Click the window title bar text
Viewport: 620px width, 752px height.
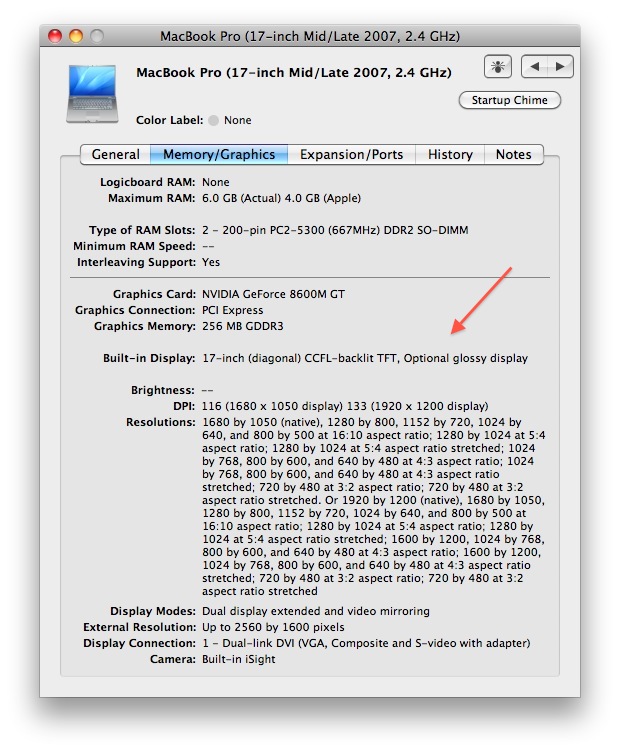click(x=310, y=36)
